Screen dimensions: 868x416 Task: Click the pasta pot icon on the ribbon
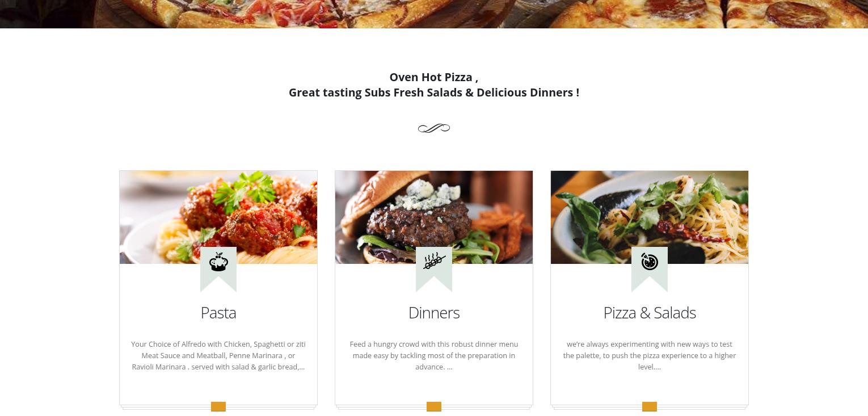point(218,262)
